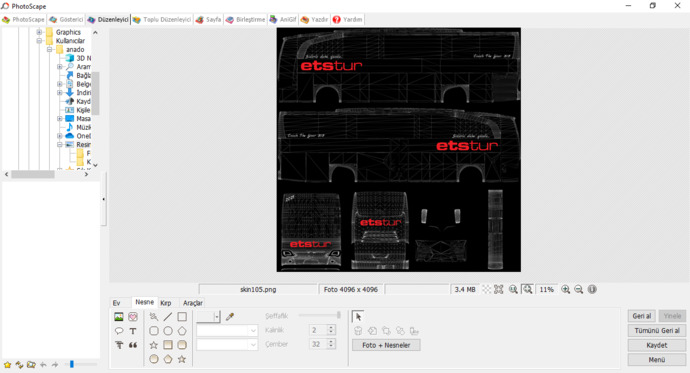The image size is (690, 373).
Task: Click the zoom out magnifier icon
Action: (579, 289)
